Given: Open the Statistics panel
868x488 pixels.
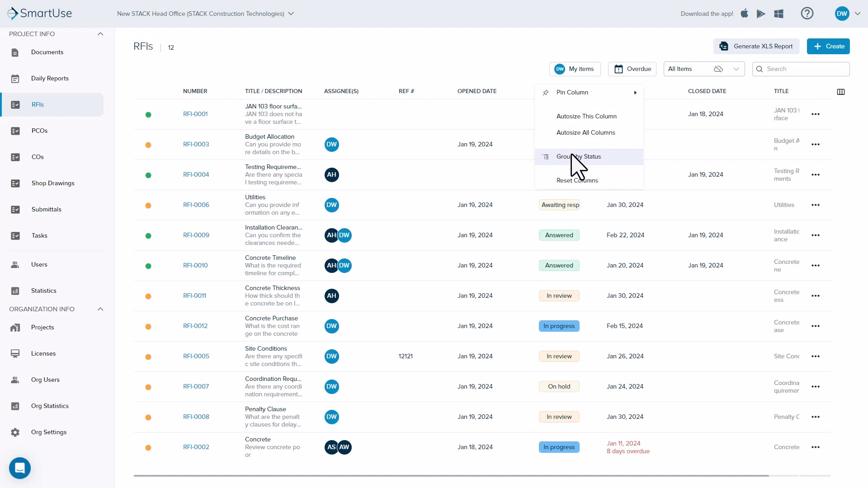Looking at the screenshot, I should pos(43,291).
